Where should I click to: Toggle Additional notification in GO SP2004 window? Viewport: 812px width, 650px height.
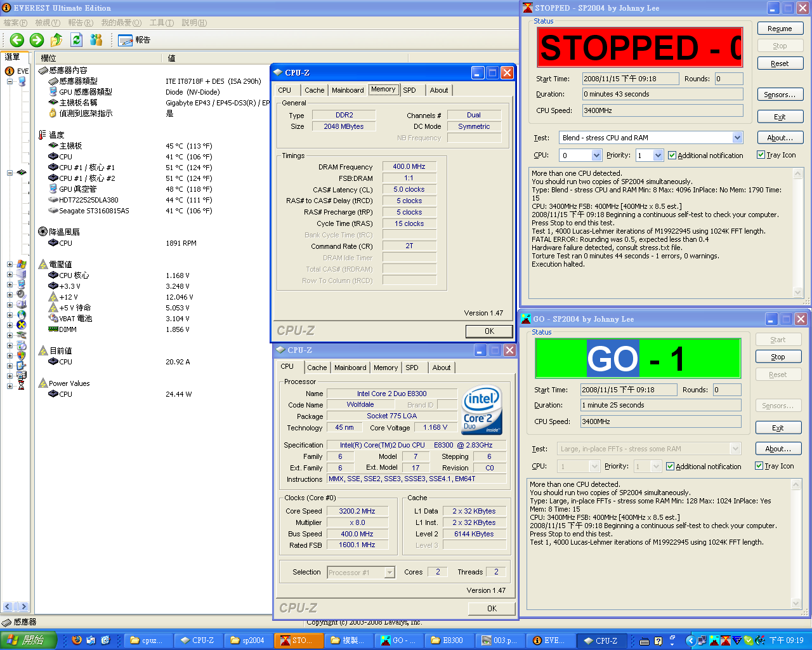click(671, 467)
